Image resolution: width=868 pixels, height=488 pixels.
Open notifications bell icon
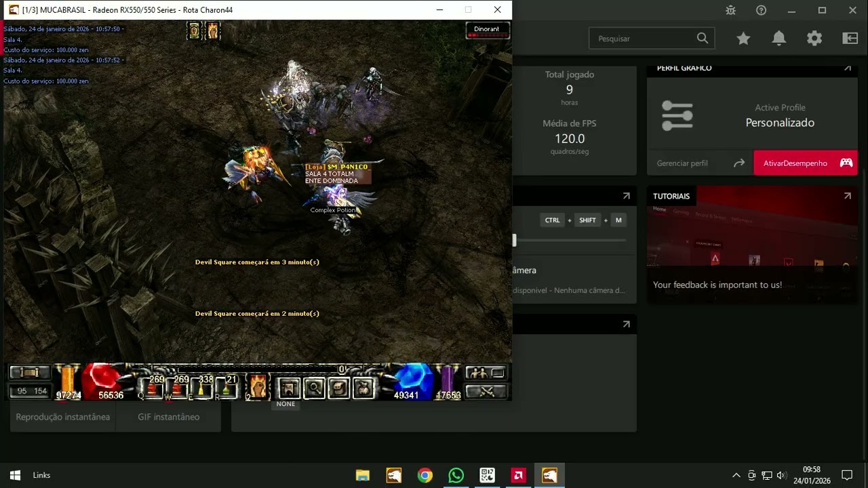(x=779, y=39)
